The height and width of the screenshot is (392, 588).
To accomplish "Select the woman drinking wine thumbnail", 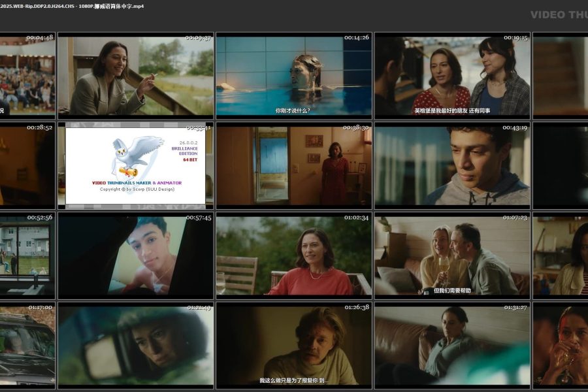I will (561, 346).
